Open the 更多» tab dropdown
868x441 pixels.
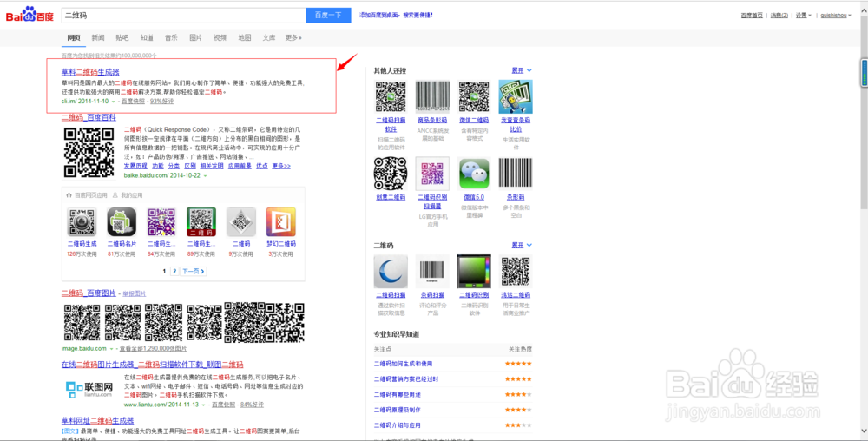point(293,37)
